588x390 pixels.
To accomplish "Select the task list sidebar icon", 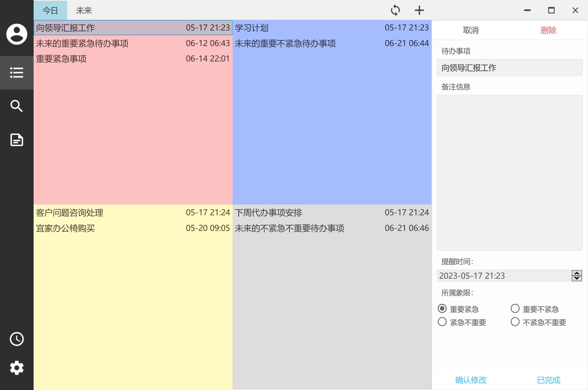I will [x=17, y=73].
